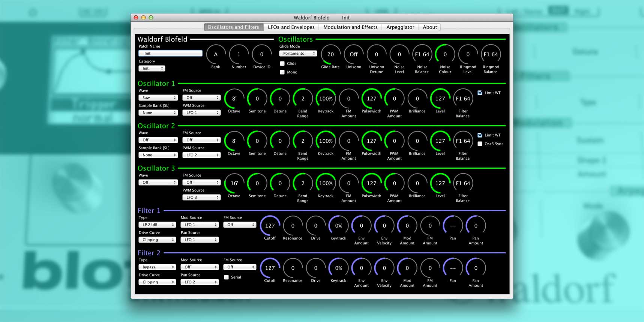This screenshot has height=322, width=644.
Task: Click the Patch Name input field
Action: tap(171, 53)
